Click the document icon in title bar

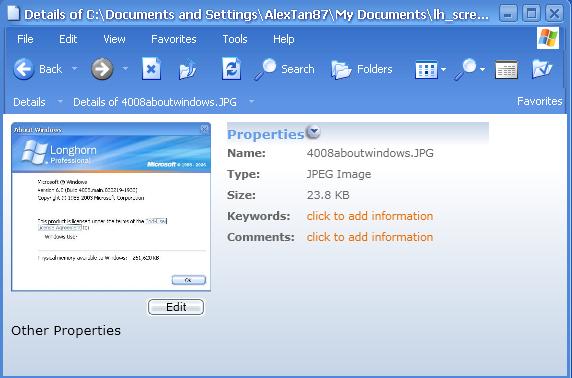pyautogui.click(x=13, y=13)
